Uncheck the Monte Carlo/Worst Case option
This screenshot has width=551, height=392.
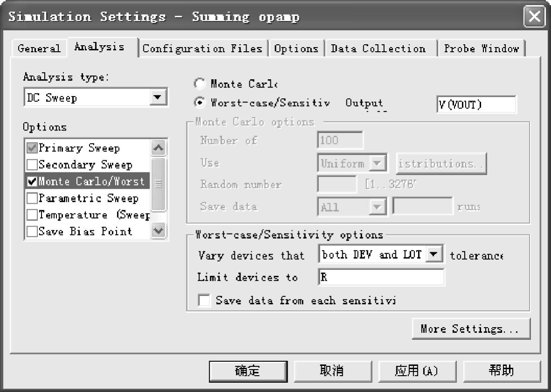click(33, 181)
